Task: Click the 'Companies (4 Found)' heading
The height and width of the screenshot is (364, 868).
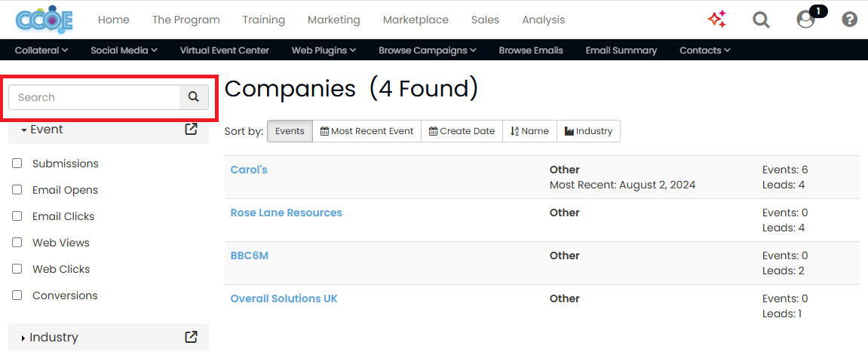Action: click(x=351, y=89)
